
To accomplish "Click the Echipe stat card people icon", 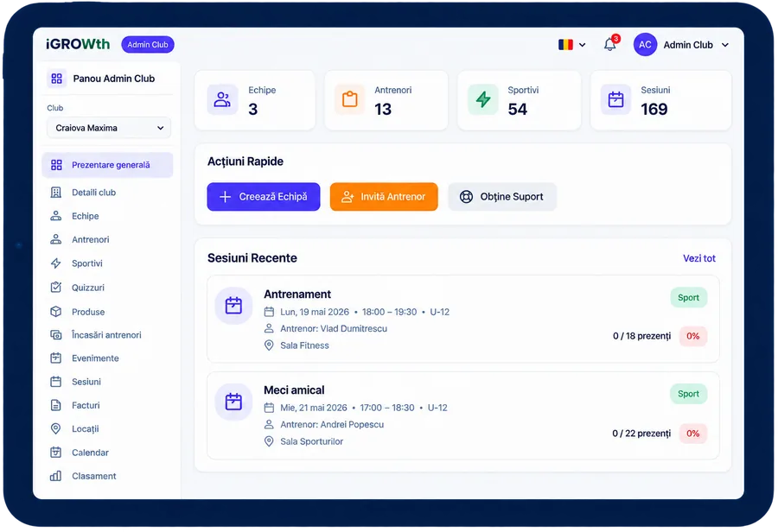I will (x=222, y=99).
